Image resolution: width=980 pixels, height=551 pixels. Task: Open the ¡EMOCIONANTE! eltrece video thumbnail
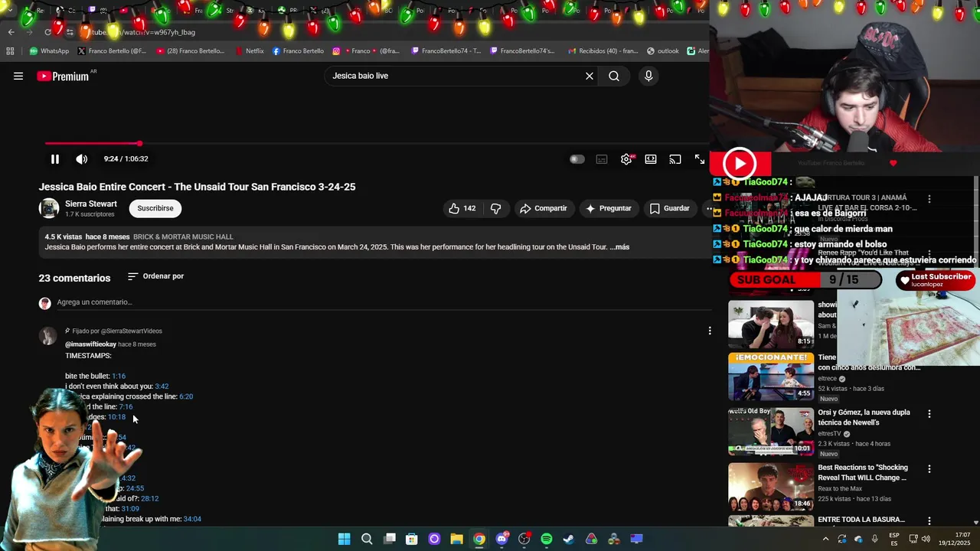point(771,377)
